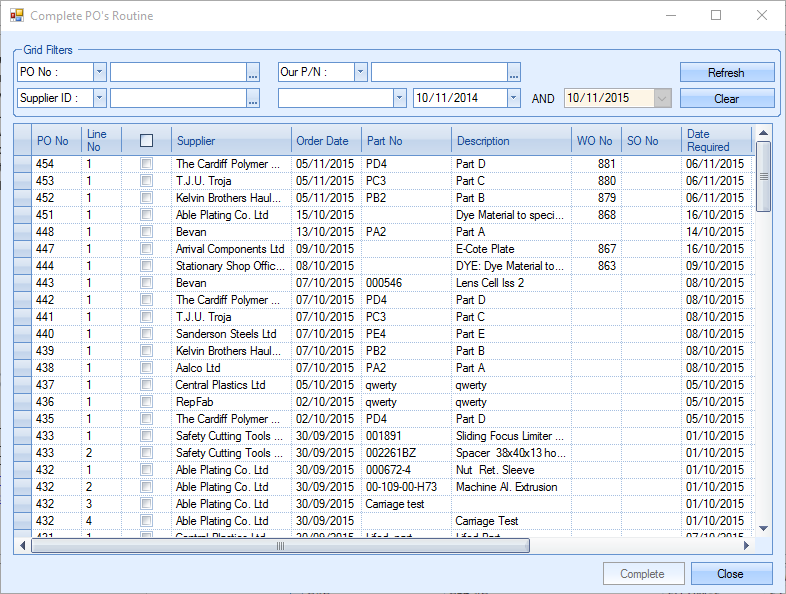Image resolution: width=786 pixels, height=594 pixels.
Task: Open the PO No filter dropdown
Action: pos(99,72)
